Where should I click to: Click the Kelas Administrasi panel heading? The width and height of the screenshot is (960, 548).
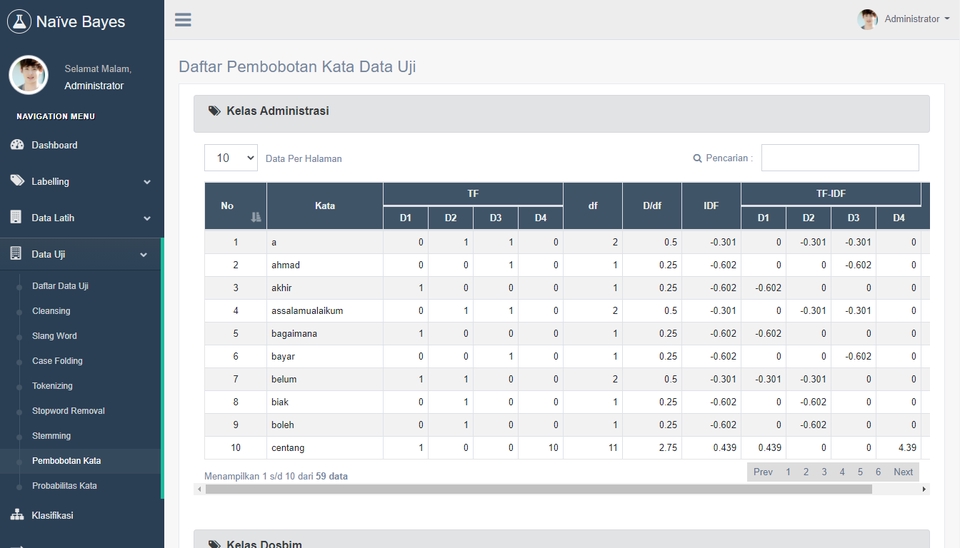(561, 113)
